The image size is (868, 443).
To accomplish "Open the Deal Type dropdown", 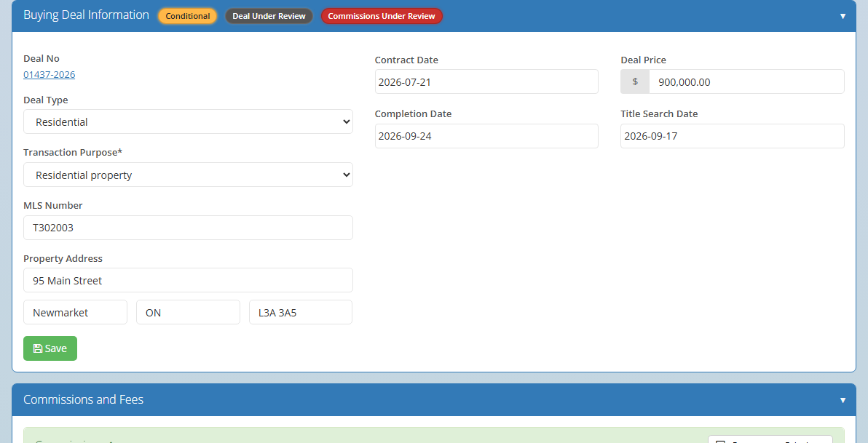I will click(188, 121).
